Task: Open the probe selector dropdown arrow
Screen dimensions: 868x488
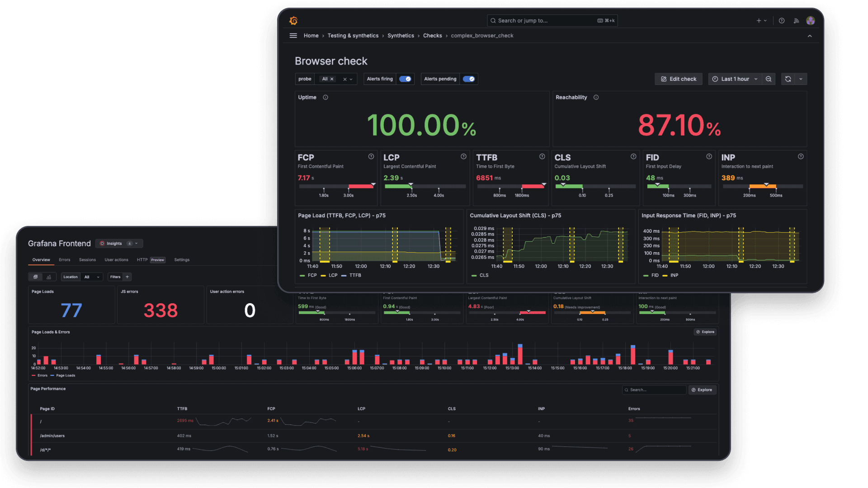Action: click(x=351, y=79)
